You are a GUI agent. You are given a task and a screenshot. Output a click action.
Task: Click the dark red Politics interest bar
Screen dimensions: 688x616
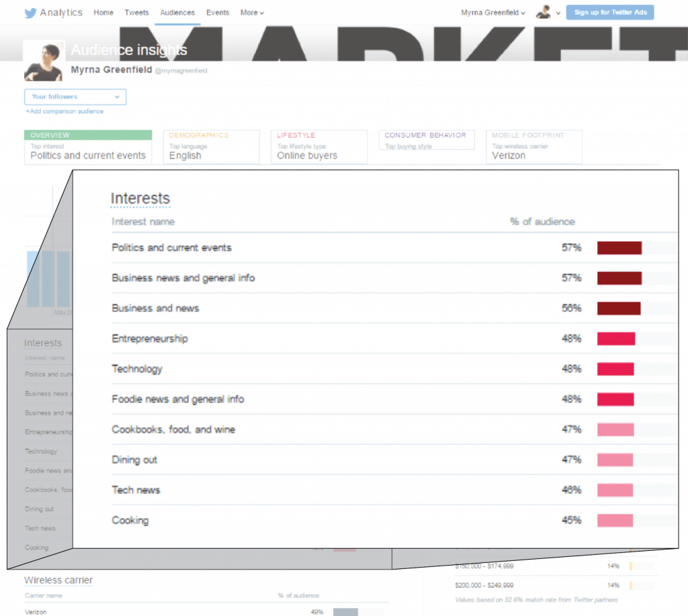619,248
